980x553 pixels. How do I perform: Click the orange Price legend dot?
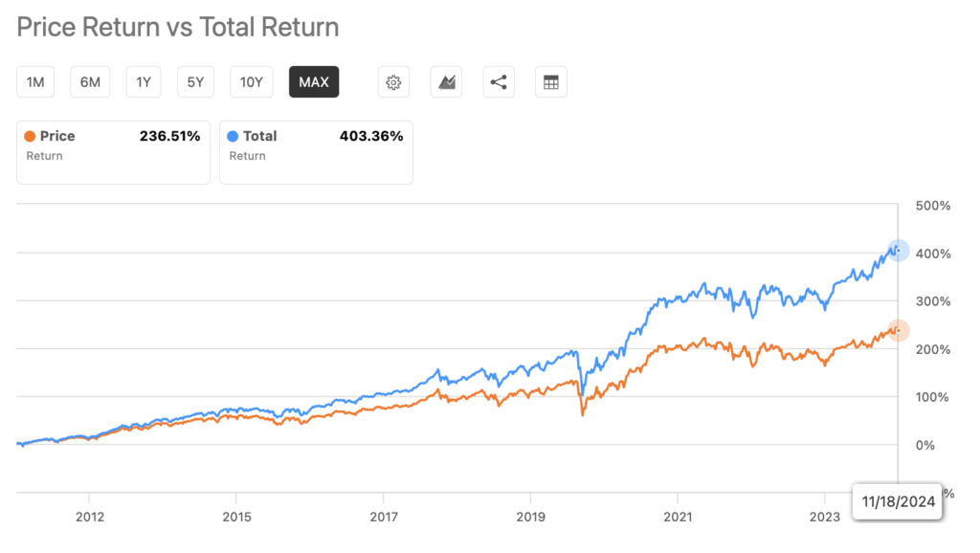(31, 137)
